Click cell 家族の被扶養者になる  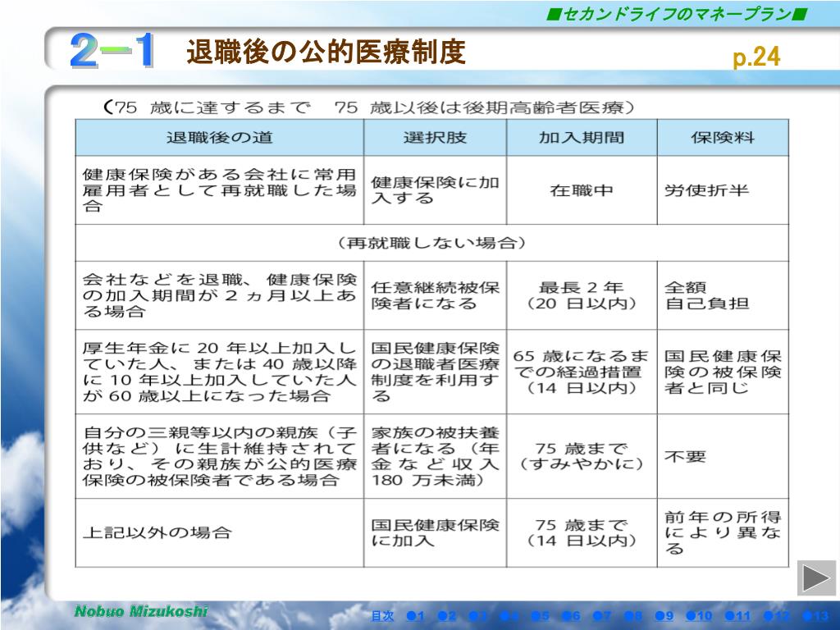coord(435,456)
